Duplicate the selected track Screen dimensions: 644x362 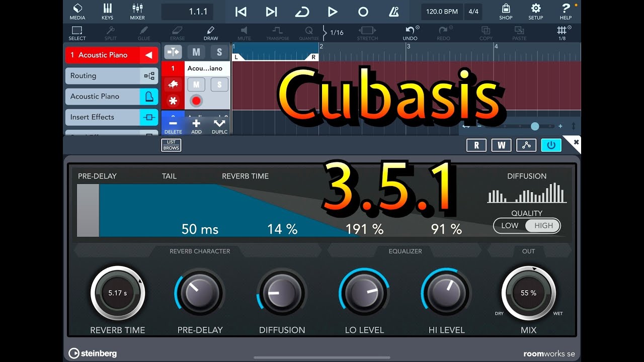pos(219,126)
